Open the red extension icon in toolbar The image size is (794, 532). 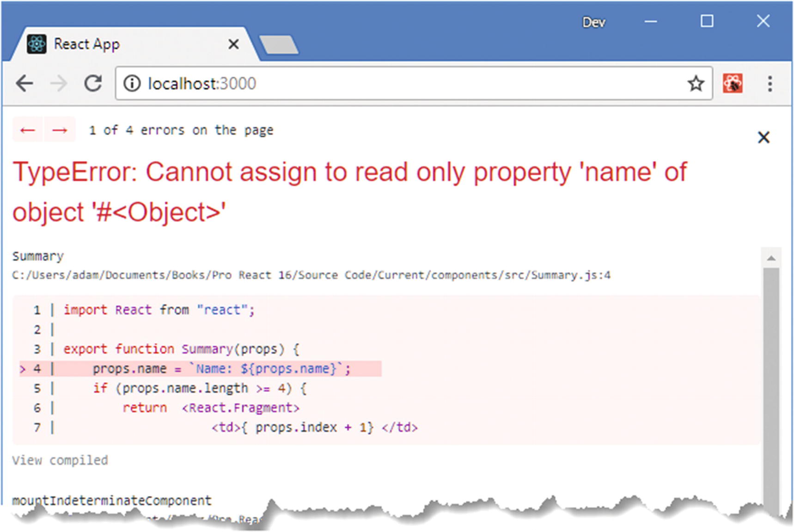(733, 84)
